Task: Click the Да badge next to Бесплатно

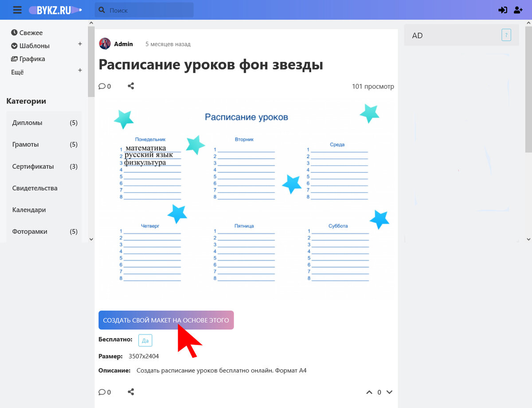Action: point(145,340)
